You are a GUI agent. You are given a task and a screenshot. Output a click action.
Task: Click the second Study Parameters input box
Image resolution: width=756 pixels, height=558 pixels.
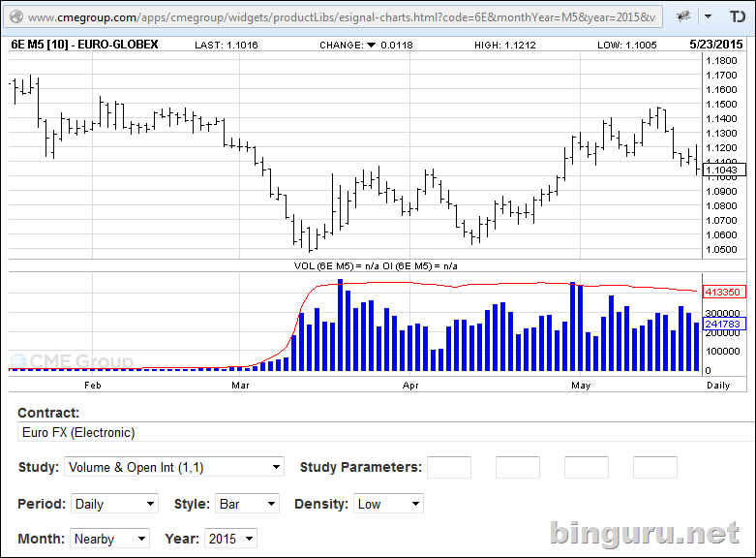pos(517,467)
